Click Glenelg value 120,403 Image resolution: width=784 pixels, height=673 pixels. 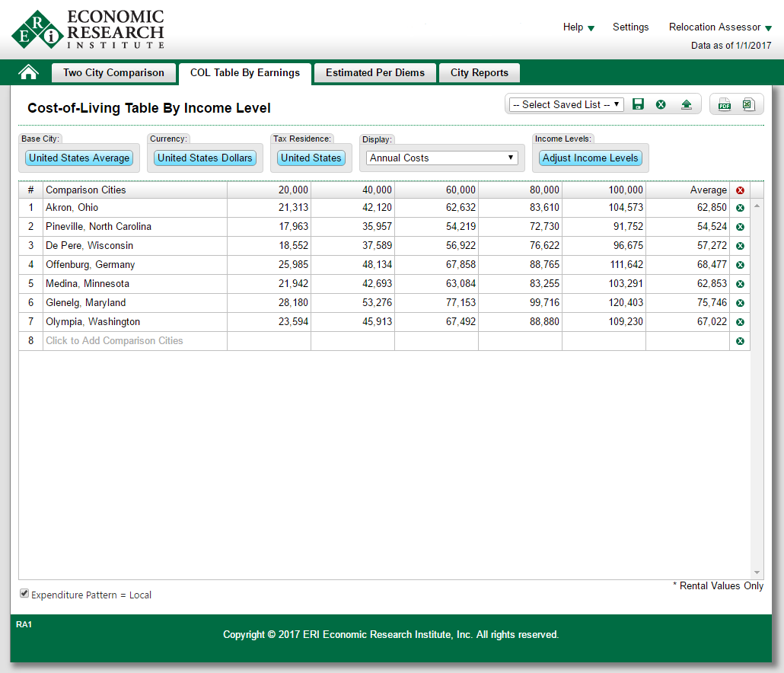click(x=626, y=303)
